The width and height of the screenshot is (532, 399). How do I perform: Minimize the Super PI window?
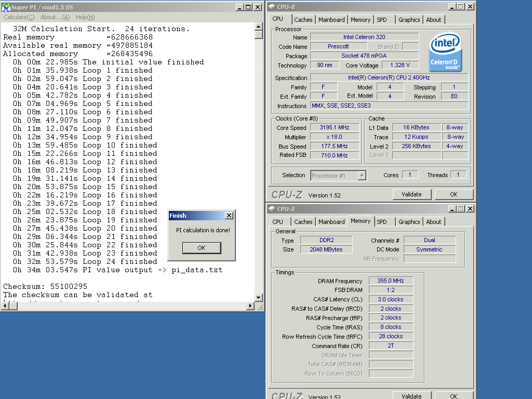tap(240, 7)
